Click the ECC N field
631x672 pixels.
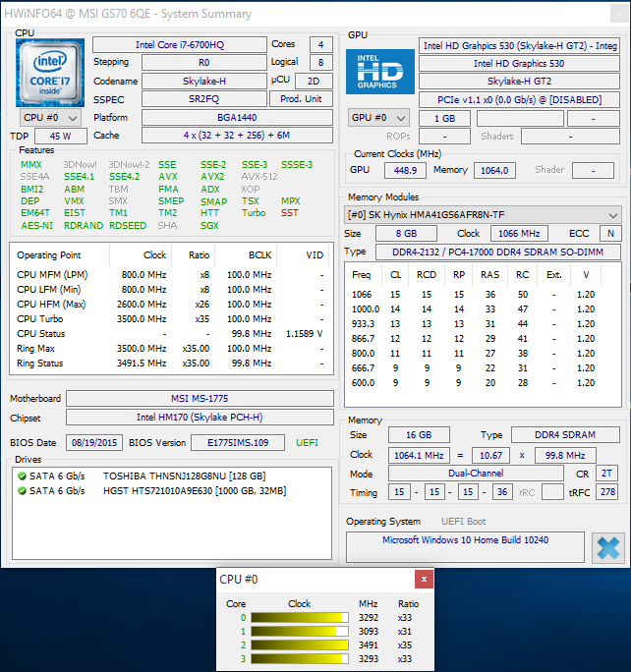[x=610, y=234]
